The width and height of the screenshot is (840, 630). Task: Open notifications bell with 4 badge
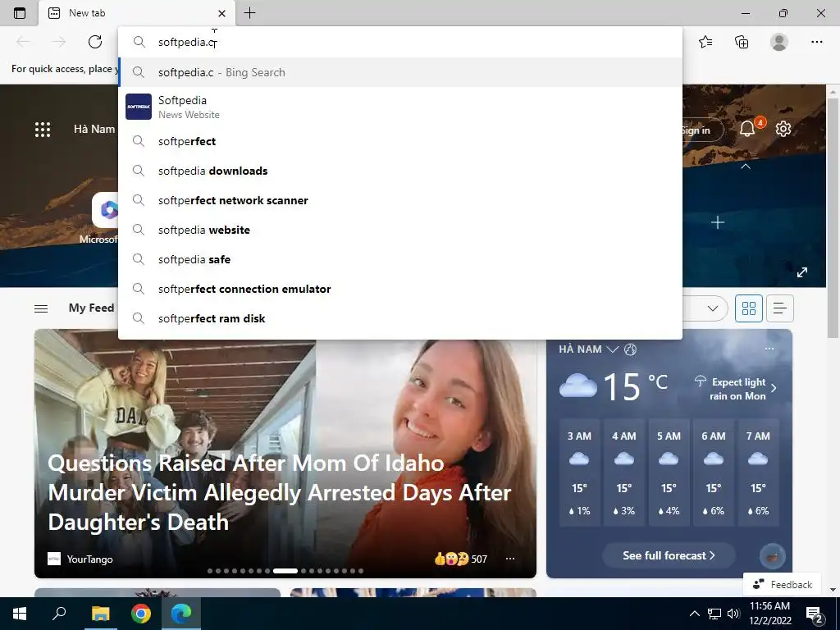click(x=748, y=129)
